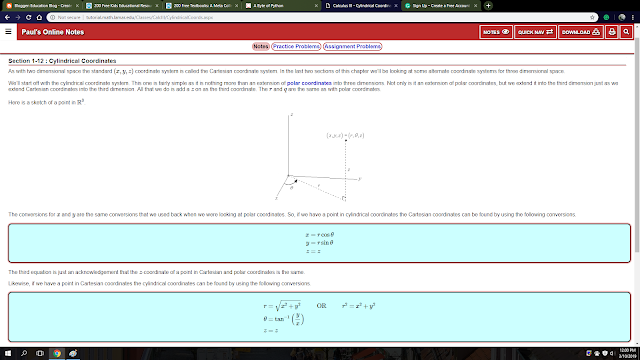
Task: Open Chrome three-dot menu
Action: click(x=633, y=18)
